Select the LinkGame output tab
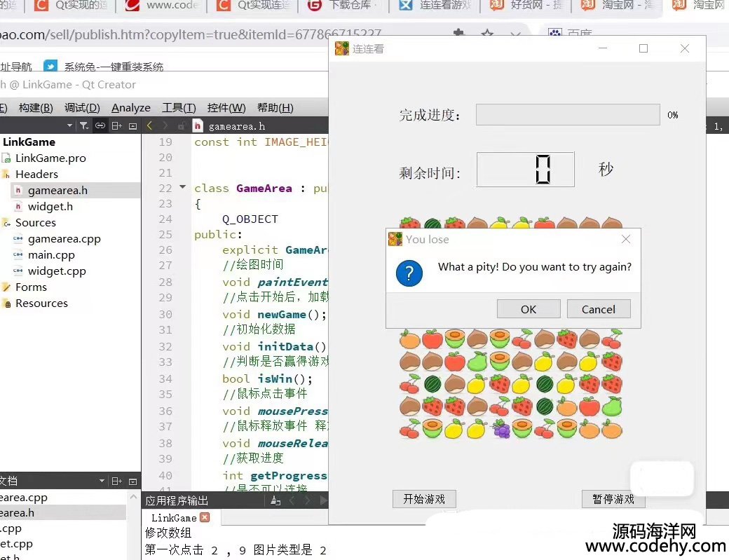Screen dimensions: 729x560 point(174,518)
